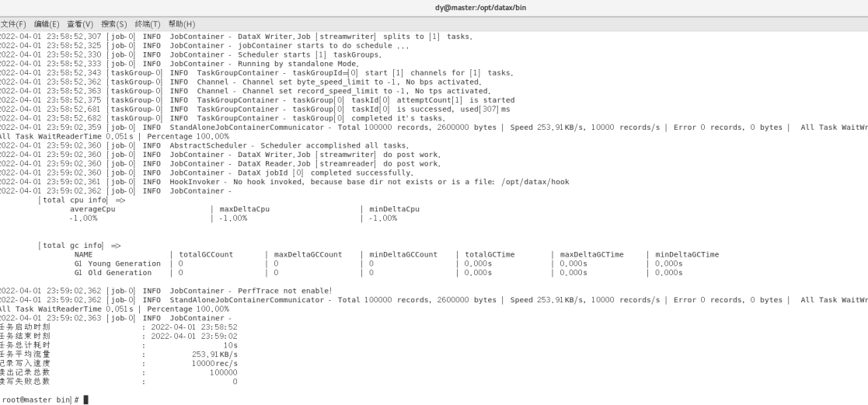
Task: Click the task end time 2022-04-01 23:59:02
Action: tap(194, 336)
